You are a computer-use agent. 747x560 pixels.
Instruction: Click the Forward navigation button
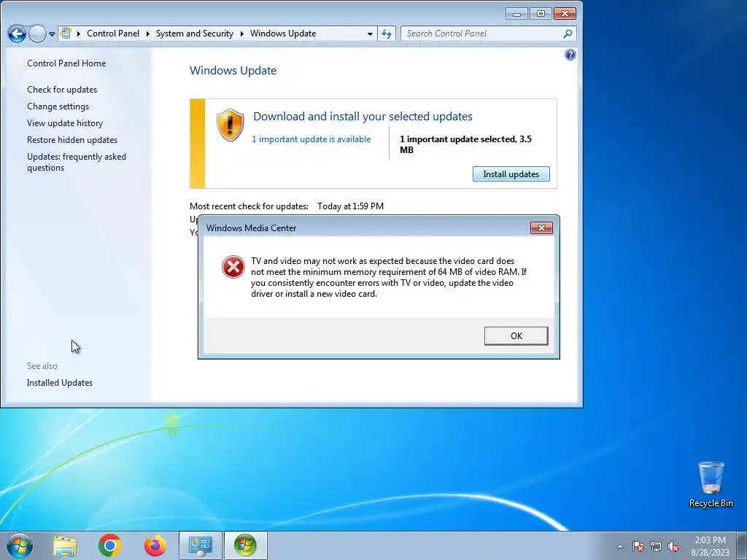37,34
